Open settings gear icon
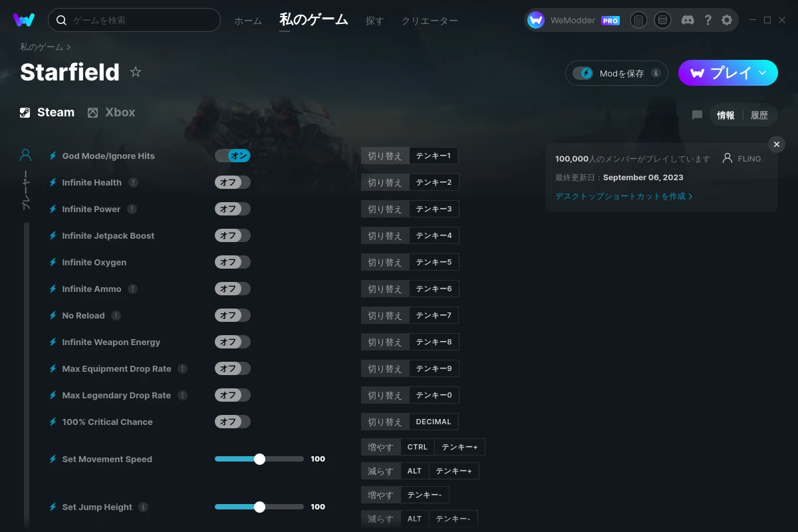This screenshot has width=798, height=532. pos(727,20)
